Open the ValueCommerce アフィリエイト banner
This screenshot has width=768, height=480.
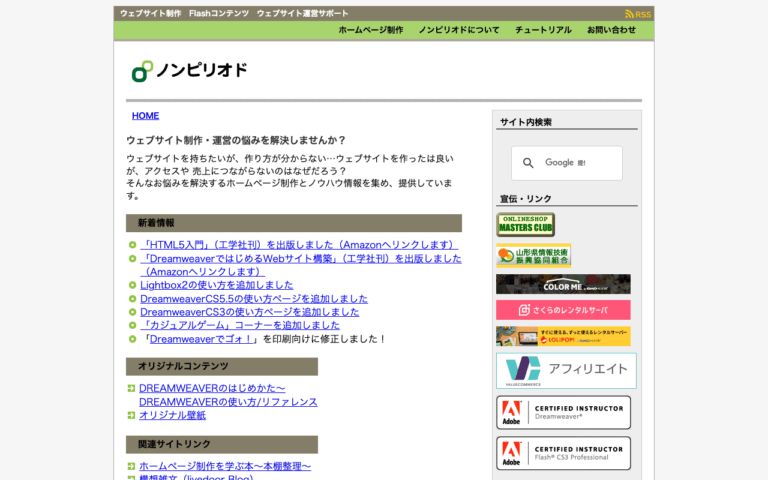pyautogui.click(x=566, y=371)
